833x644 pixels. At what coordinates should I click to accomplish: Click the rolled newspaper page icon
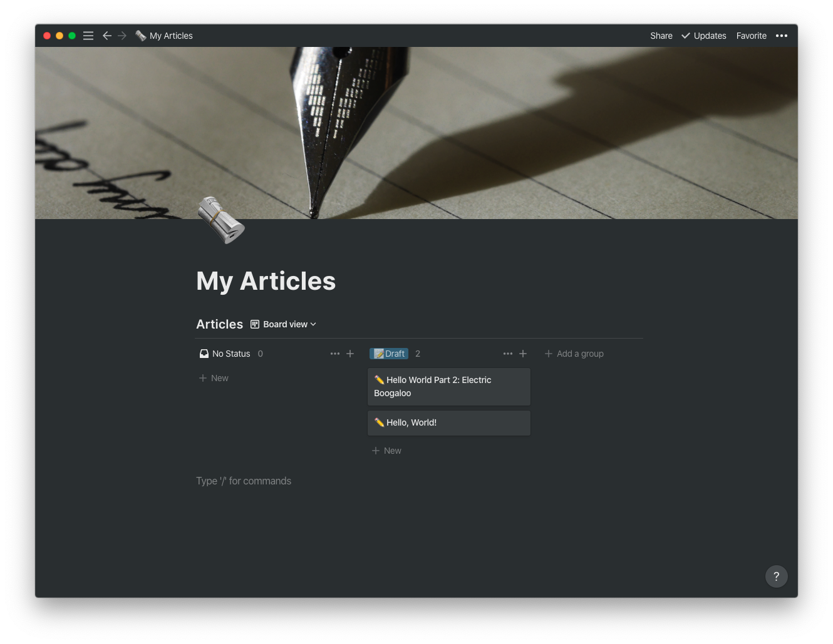[220, 220]
